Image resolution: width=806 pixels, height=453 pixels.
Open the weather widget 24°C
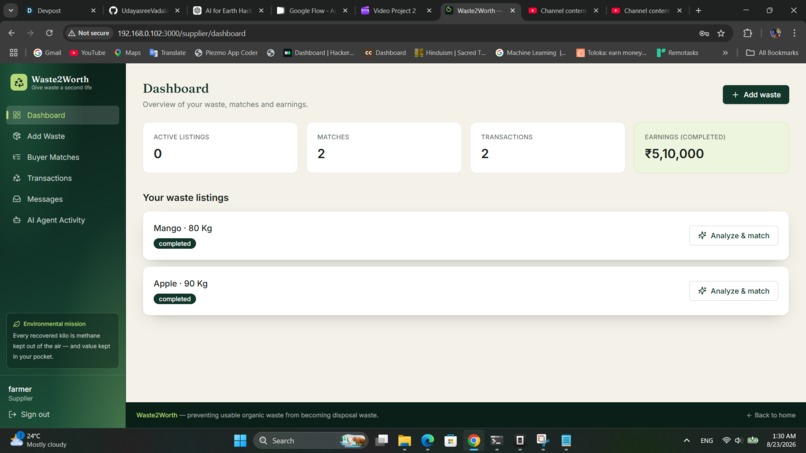[39, 440]
